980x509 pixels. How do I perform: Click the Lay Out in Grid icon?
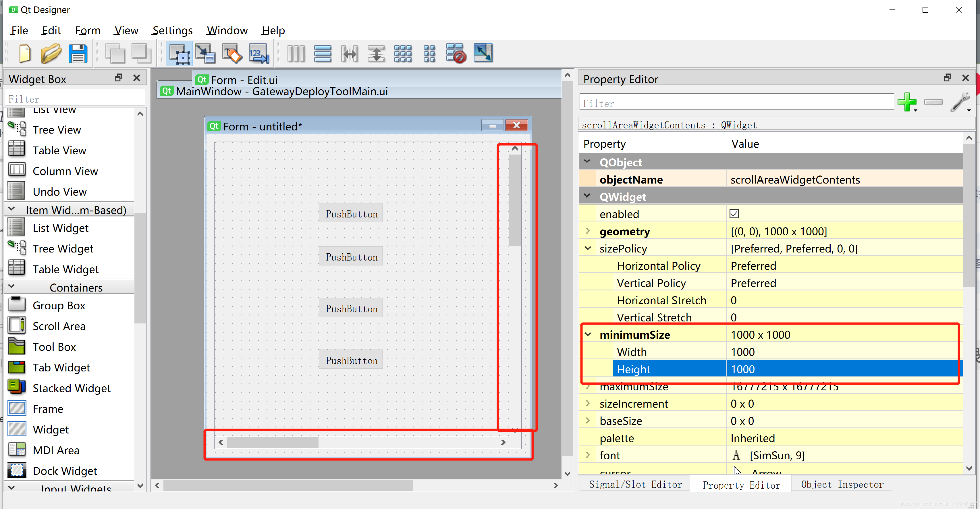tap(403, 54)
